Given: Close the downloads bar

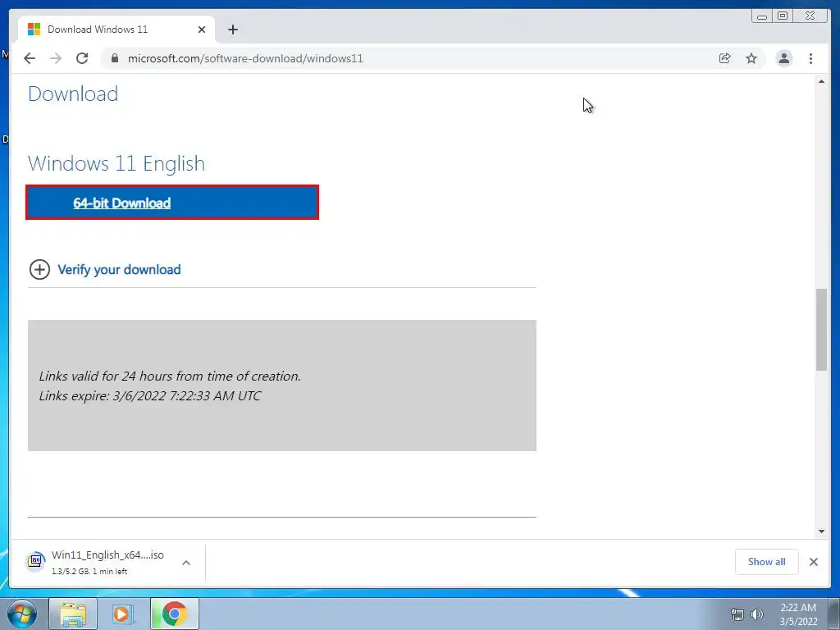Looking at the screenshot, I should 813,561.
